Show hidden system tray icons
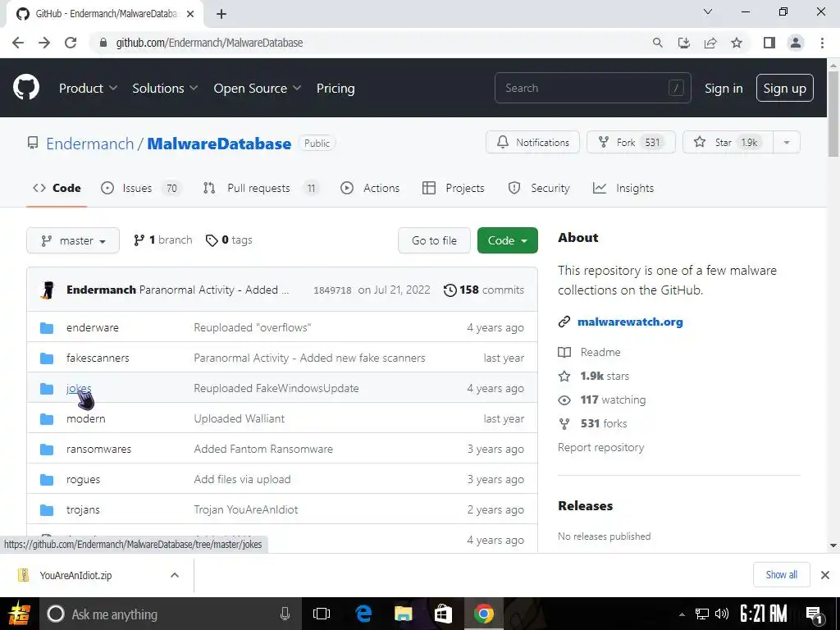840x630 pixels. tap(682, 614)
